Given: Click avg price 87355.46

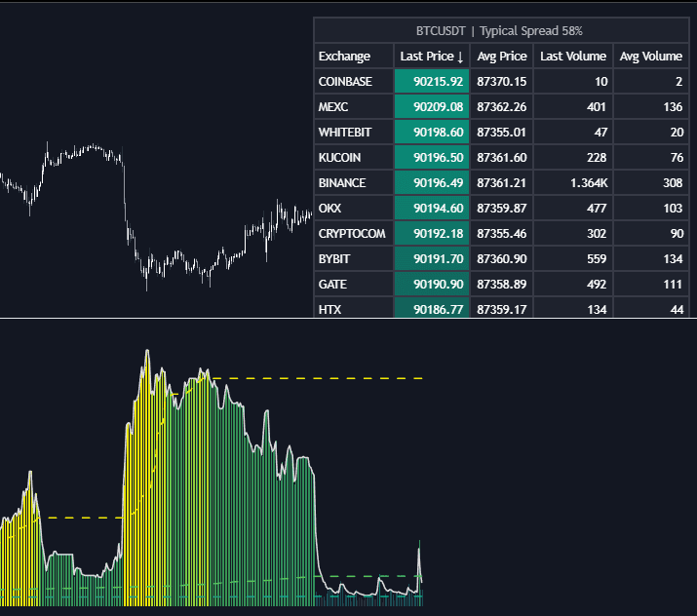Looking at the screenshot, I should (x=502, y=233).
